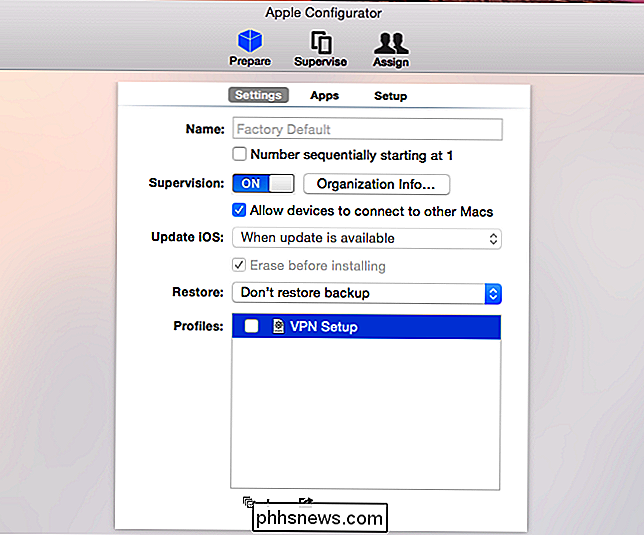The image size is (644, 535).
Task: Check the VPN Setup profile checkbox
Action: 251,326
